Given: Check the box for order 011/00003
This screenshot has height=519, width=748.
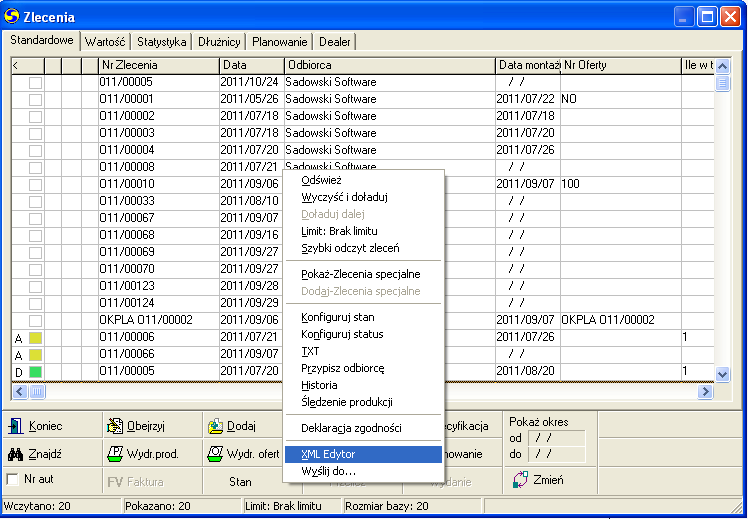Looking at the screenshot, I should pos(35,133).
